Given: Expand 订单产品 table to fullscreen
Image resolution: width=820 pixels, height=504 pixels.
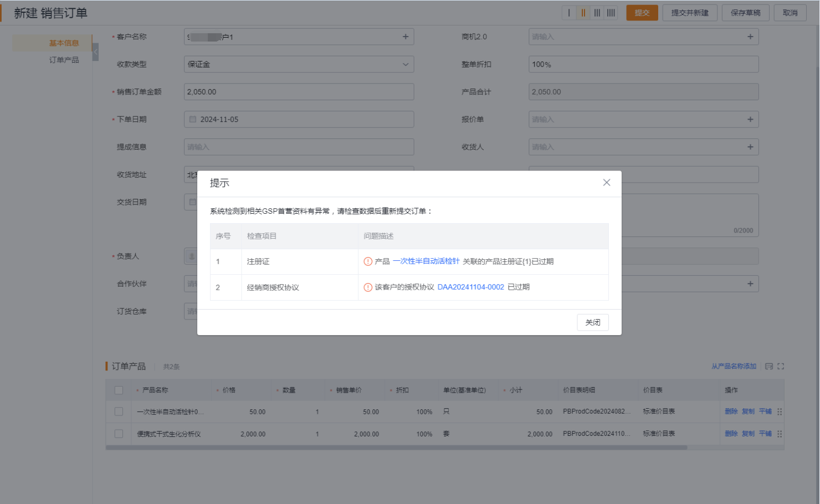Looking at the screenshot, I should [x=781, y=367].
